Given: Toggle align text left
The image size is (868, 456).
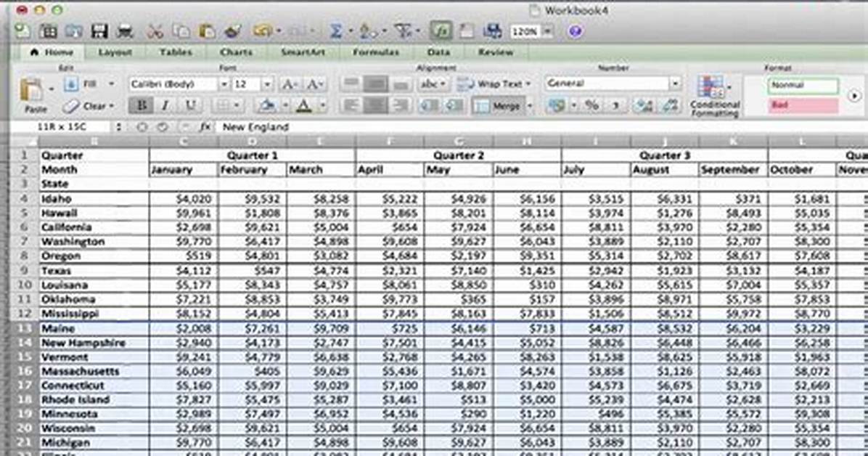Looking at the screenshot, I should (x=351, y=105).
